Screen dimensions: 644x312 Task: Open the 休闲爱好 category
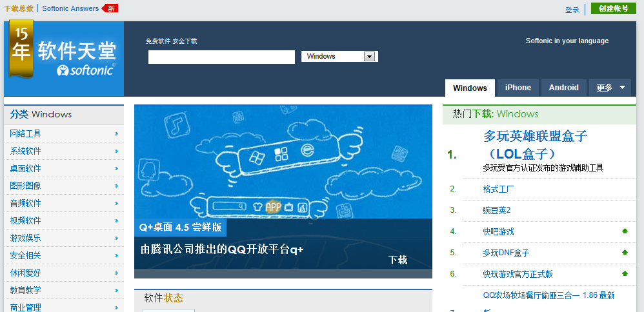coord(25,273)
